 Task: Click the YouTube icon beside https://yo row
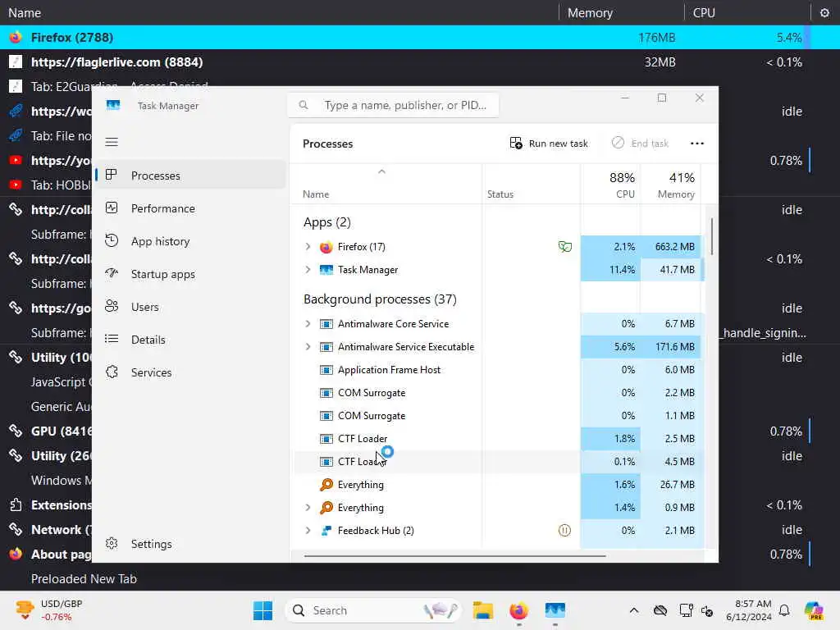pyautogui.click(x=16, y=160)
